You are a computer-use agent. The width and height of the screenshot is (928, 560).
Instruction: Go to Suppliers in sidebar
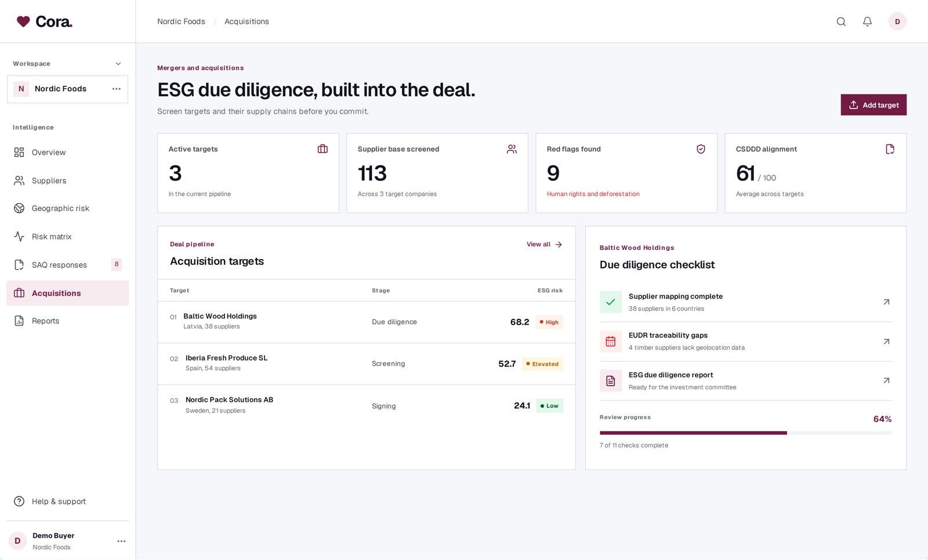point(67,181)
